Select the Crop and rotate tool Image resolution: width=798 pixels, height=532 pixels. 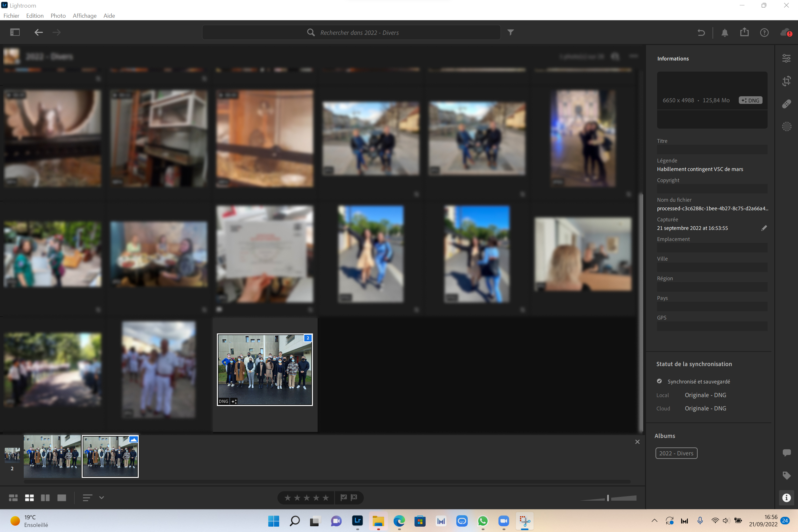pos(787,81)
